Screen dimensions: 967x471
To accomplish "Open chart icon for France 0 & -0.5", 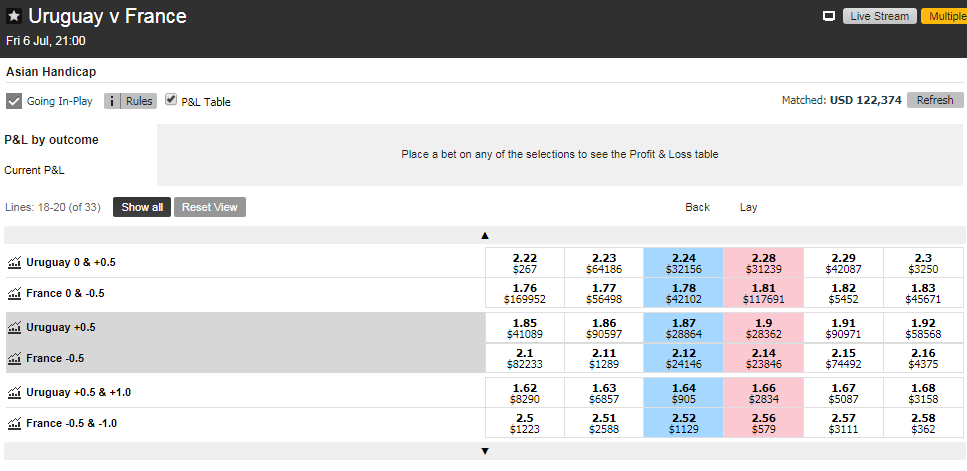I will tap(14, 294).
